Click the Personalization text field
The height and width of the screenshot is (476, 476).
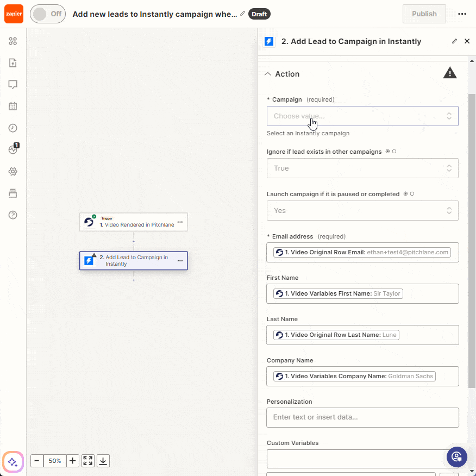(x=362, y=417)
